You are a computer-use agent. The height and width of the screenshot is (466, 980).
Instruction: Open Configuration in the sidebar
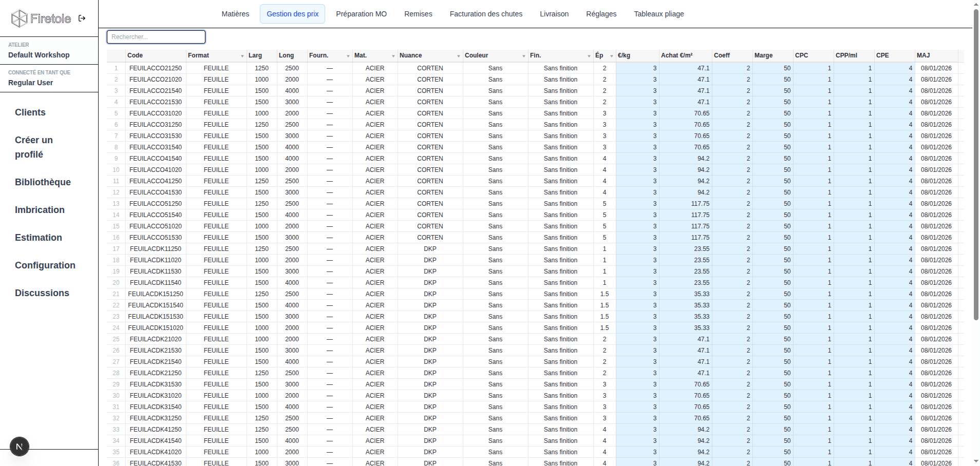(45, 265)
